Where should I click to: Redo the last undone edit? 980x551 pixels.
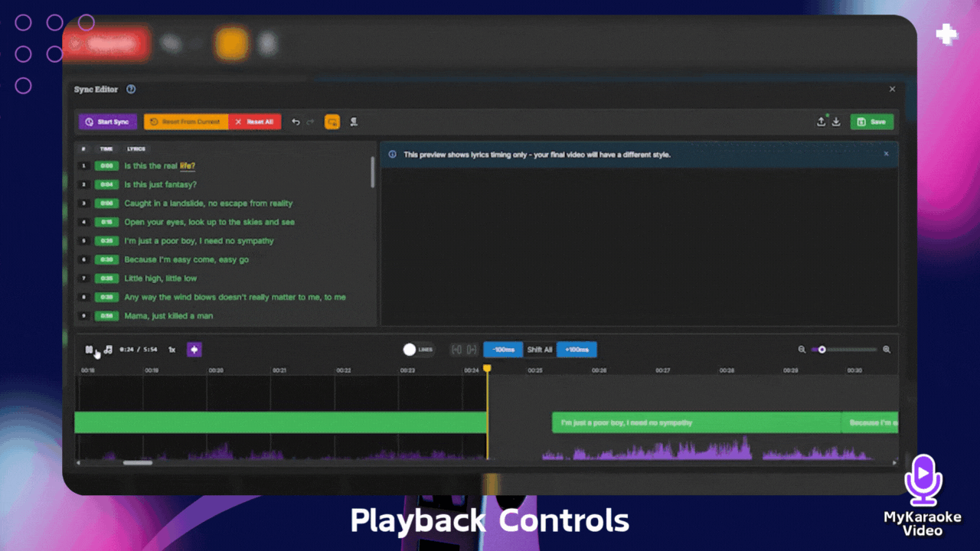(x=310, y=122)
